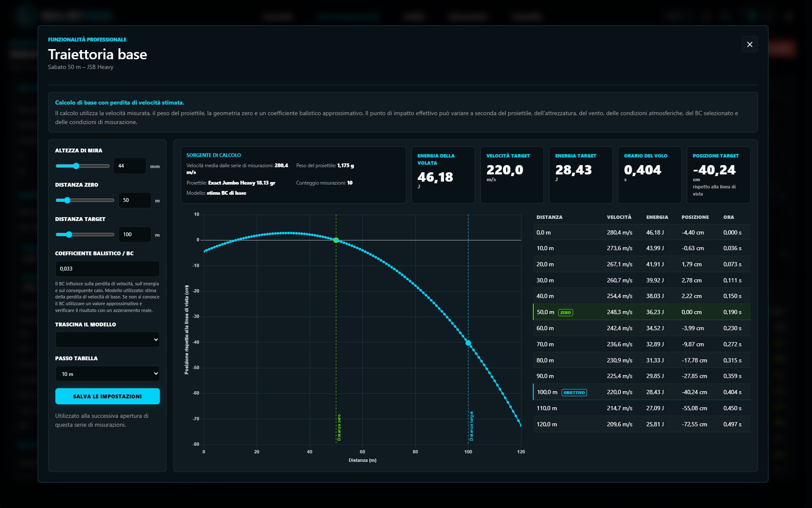Screen dimensions: 812x508
Task: Click the target point marker on the trajectory
Action: (x=468, y=343)
